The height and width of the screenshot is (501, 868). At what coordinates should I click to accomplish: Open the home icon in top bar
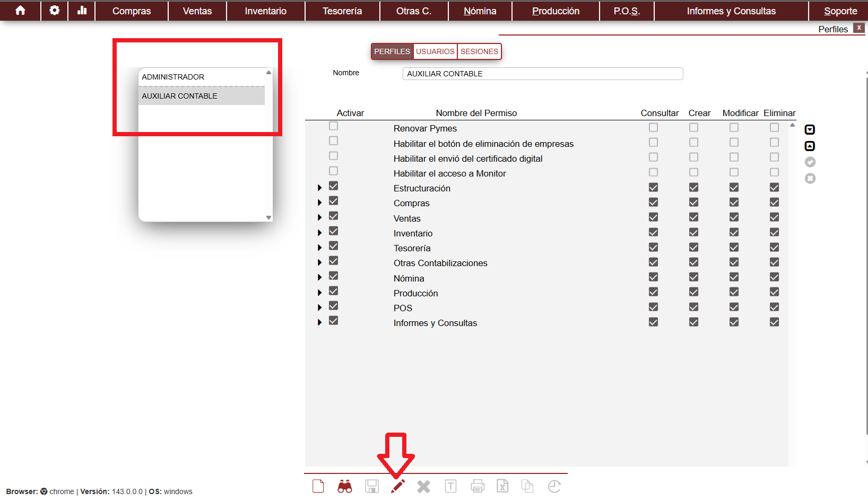tap(20, 11)
